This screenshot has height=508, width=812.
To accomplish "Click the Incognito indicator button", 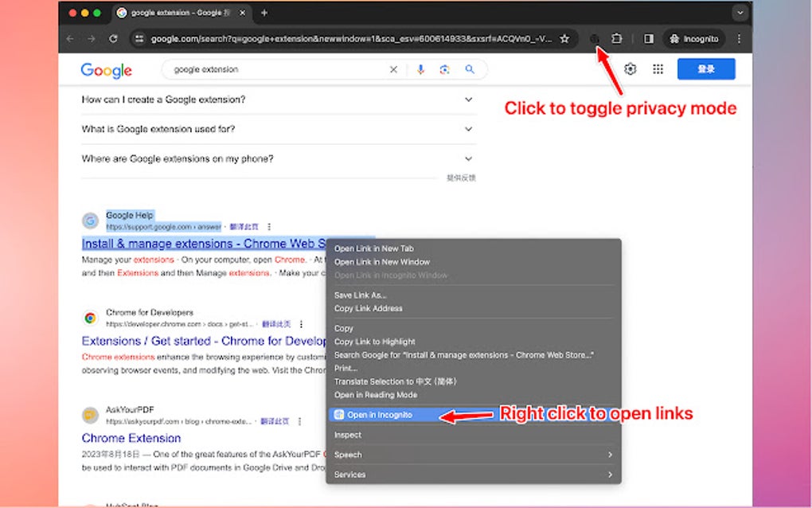I will [694, 39].
